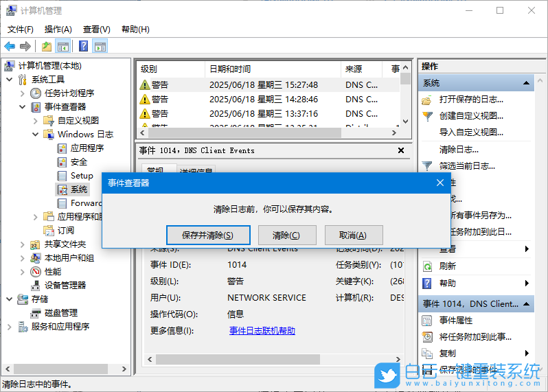Viewport: 548px width, 392px height.
Task: Click the forward arrow toolbar icon
Action: tap(25, 46)
